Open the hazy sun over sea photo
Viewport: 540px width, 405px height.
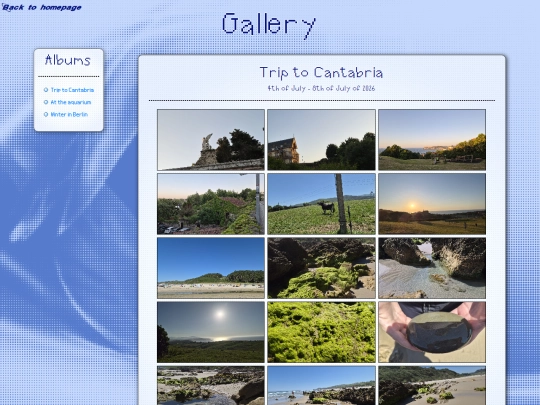[211, 332]
